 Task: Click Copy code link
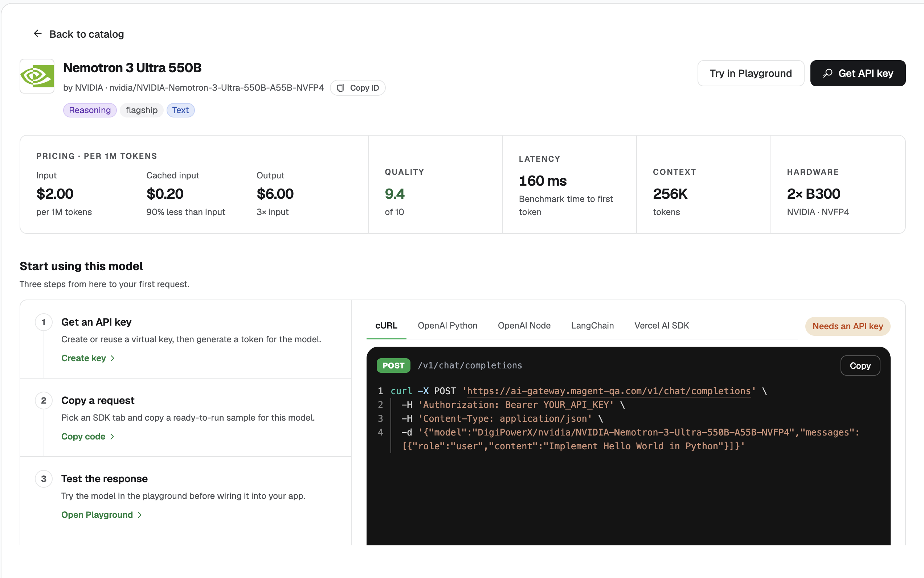(x=87, y=437)
